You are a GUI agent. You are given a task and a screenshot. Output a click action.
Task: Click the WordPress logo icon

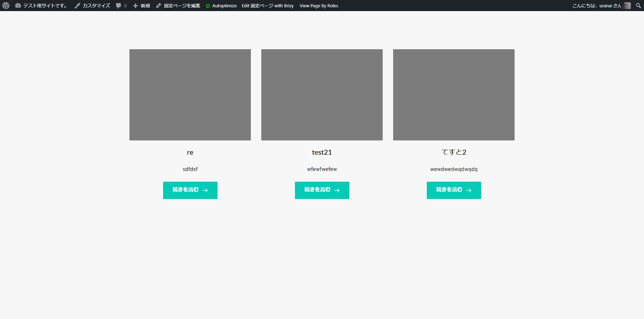click(x=6, y=6)
